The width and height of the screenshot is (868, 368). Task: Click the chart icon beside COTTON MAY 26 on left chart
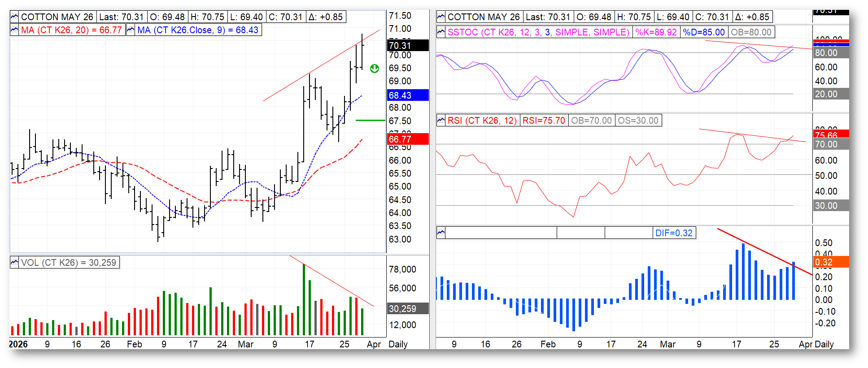click(x=14, y=17)
